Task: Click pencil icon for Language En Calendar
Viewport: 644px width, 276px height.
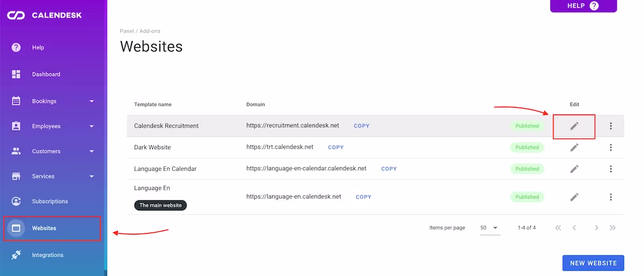Action: click(x=574, y=169)
